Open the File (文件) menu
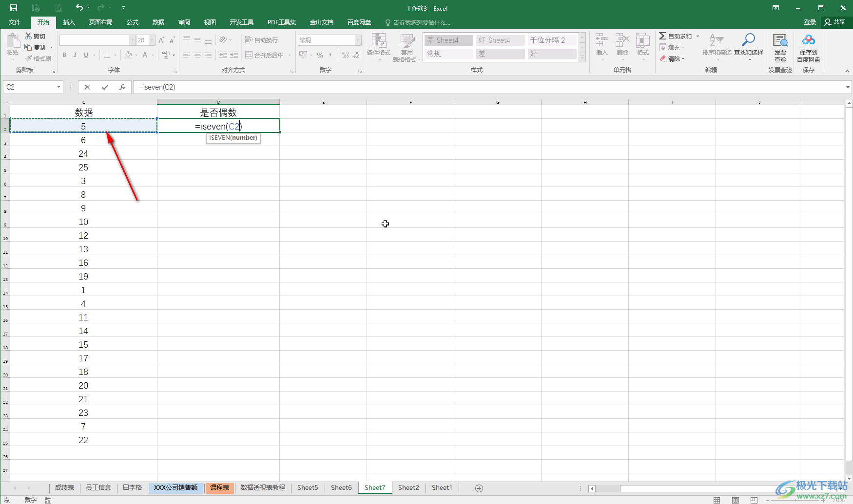 15,22
